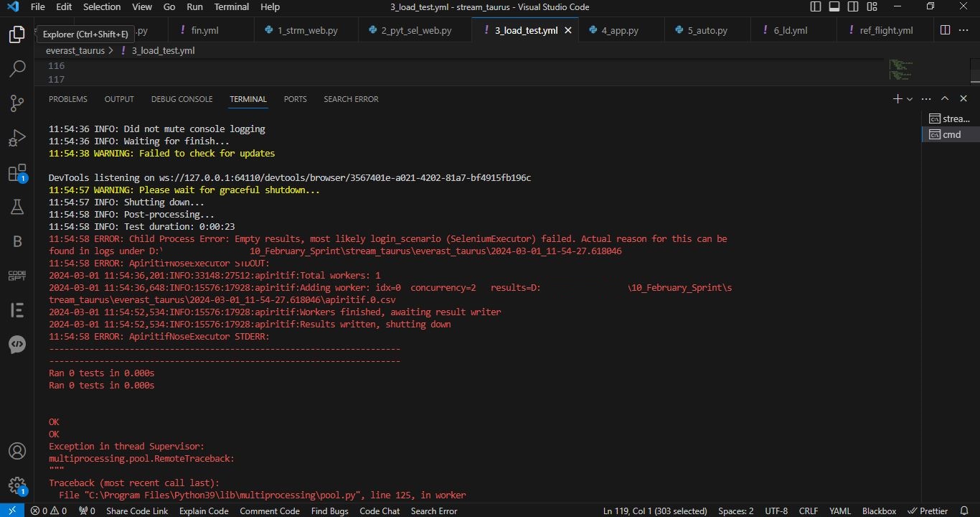Screen dimensions: 980x517
Task: Click the editor minimap preview
Action: click(x=900, y=70)
